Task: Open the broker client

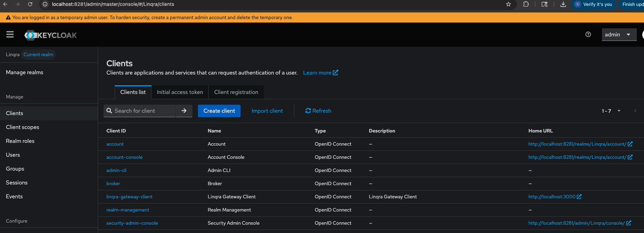Action: point(113,184)
